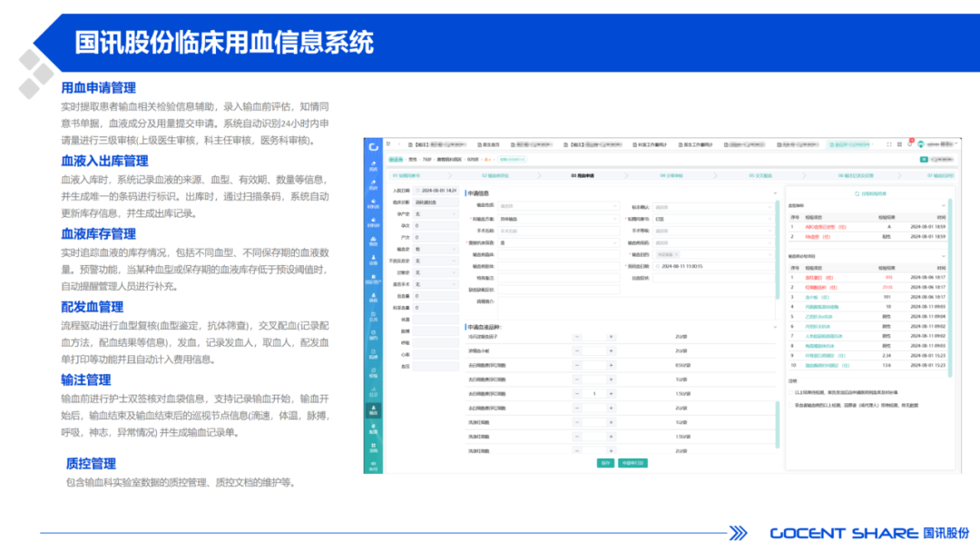The height and width of the screenshot is (552, 980).
Task: Click the scrollbar beside the blood product list
Action: [x=778, y=425]
